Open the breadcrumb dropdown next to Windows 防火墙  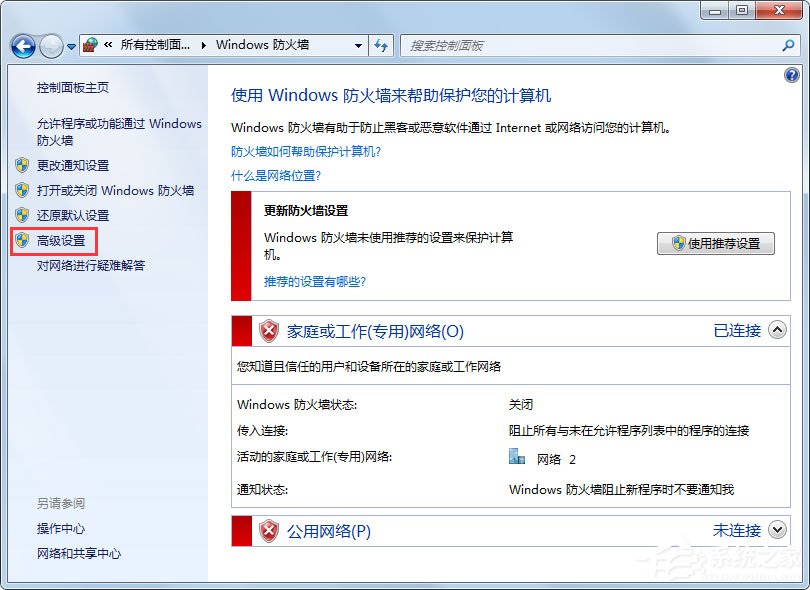pos(357,46)
